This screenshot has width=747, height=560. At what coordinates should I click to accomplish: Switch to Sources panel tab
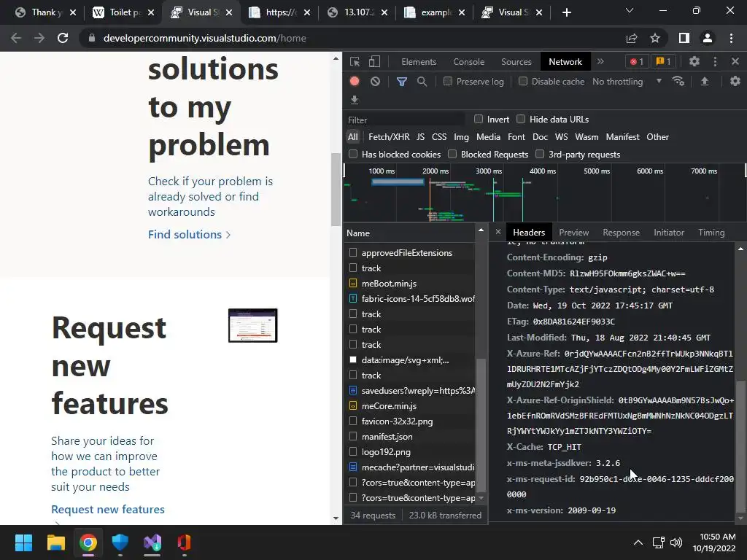516,61
